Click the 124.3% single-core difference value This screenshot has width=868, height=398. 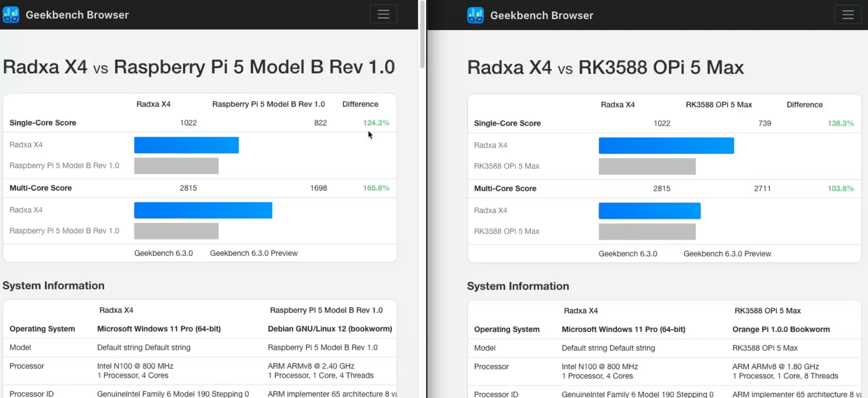pyautogui.click(x=376, y=123)
